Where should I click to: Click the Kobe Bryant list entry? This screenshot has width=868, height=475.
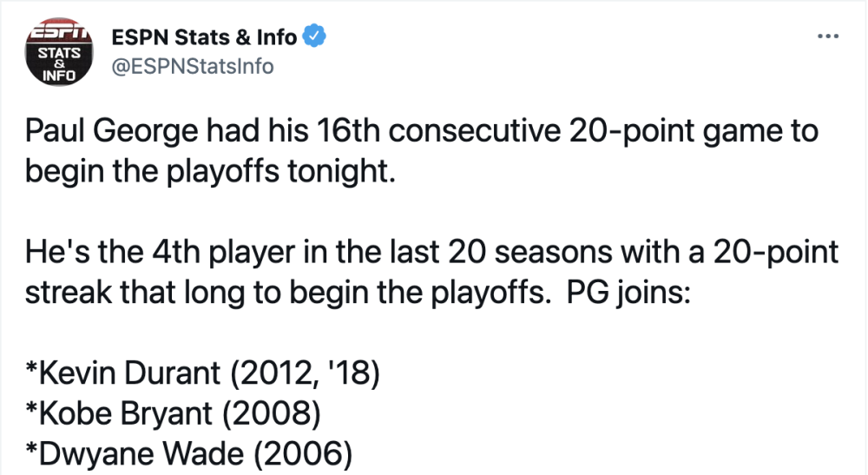[174, 414]
